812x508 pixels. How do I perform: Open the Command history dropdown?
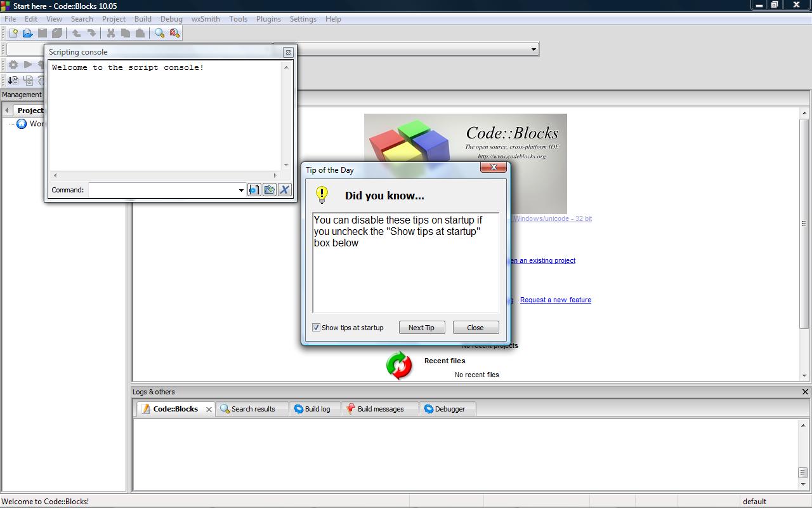[241, 190]
